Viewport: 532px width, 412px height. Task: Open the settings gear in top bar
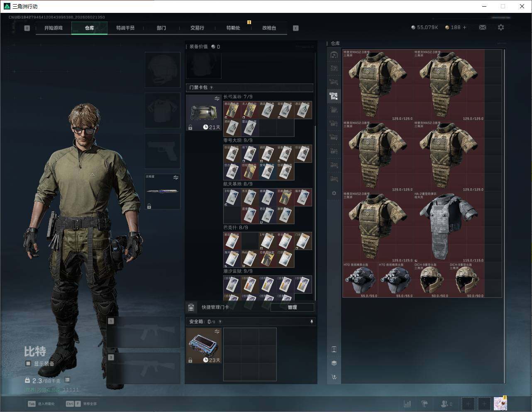coord(501,27)
